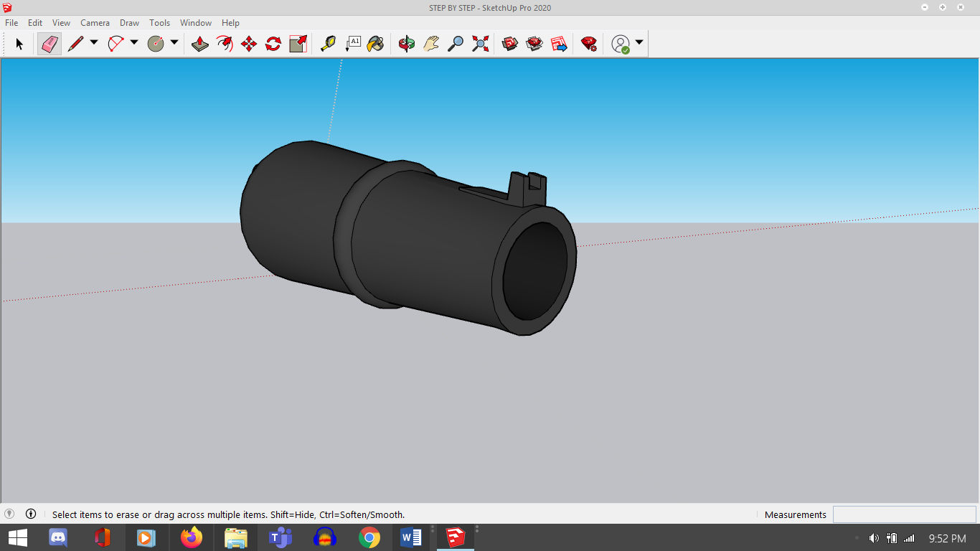Image resolution: width=980 pixels, height=551 pixels.
Task: Open the Windows Start button
Action: click(x=17, y=537)
